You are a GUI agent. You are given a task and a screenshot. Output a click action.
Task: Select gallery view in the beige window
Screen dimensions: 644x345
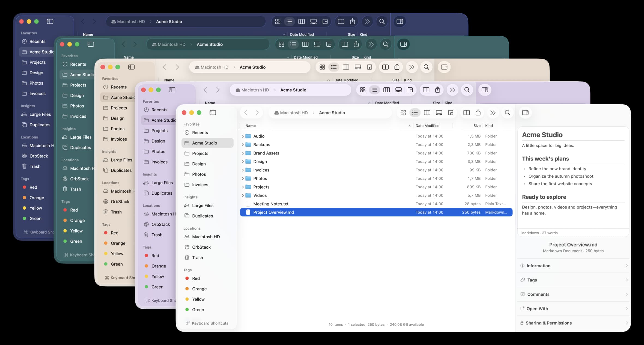pyautogui.click(x=358, y=67)
